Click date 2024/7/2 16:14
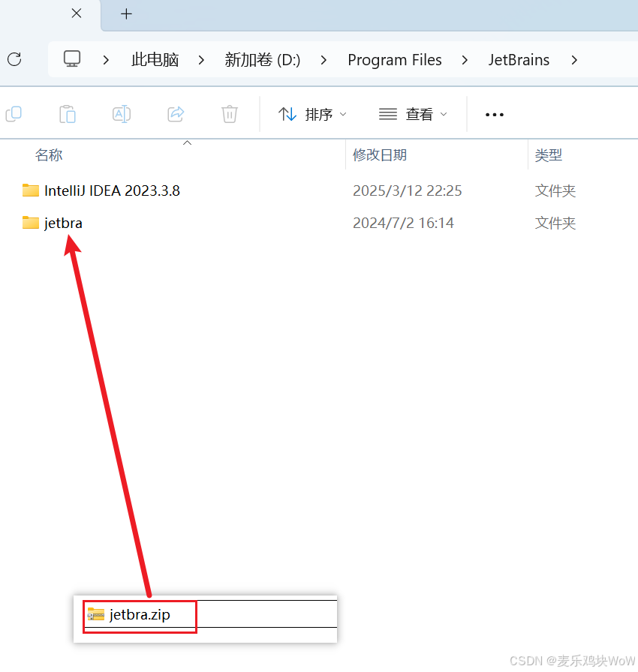The height and width of the screenshot is (672, 638). [x=403, y=223]
